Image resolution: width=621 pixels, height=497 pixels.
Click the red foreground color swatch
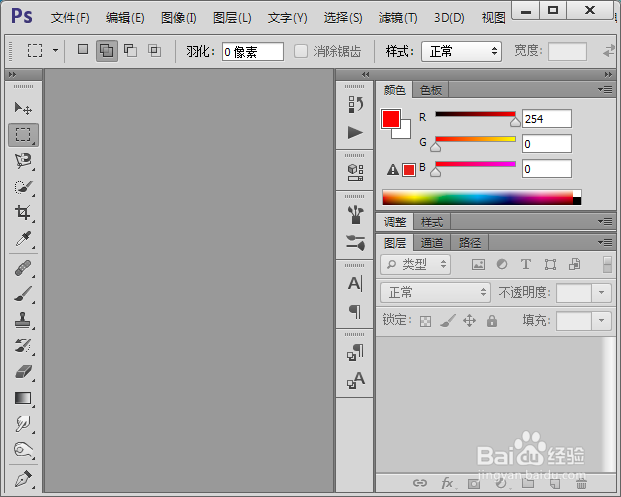391,119
